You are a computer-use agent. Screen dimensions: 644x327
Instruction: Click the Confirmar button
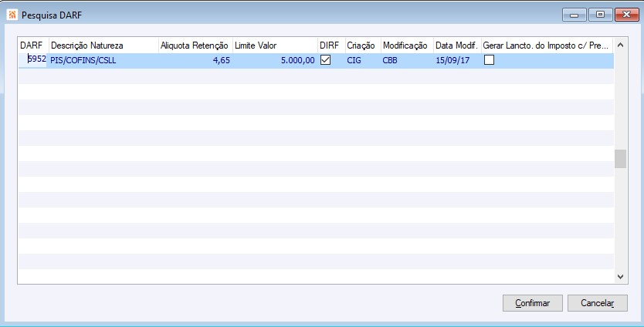click(x=532, y=303)
